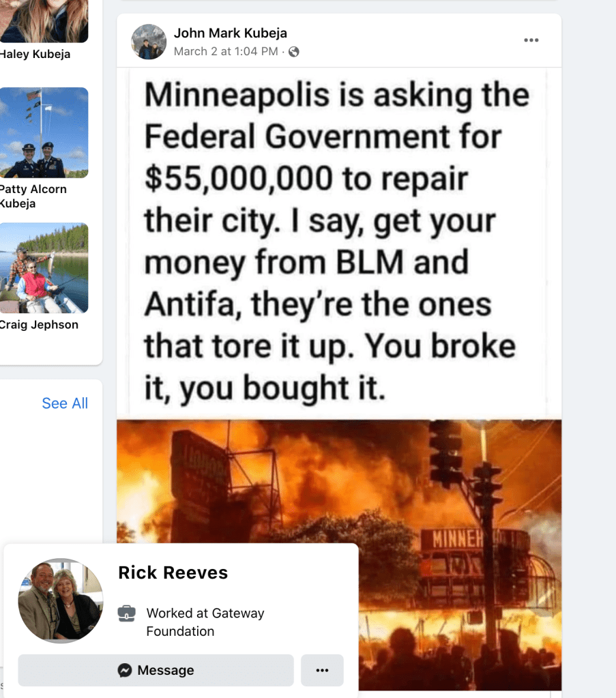Image resolution: width=616 pixels, height=698 pixels.
Task: Click the Messenger icon on Message button
Action: [125, 670]
